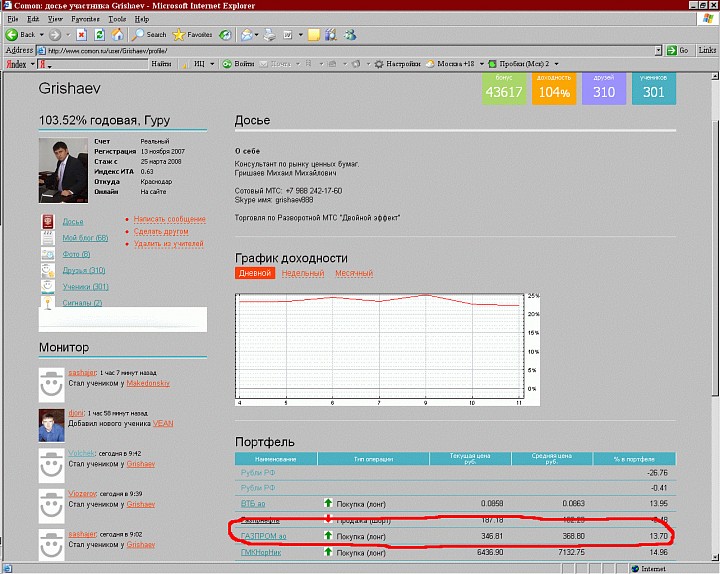Click in the address bar URL field
Screen dimensions: 720x574
349,51
